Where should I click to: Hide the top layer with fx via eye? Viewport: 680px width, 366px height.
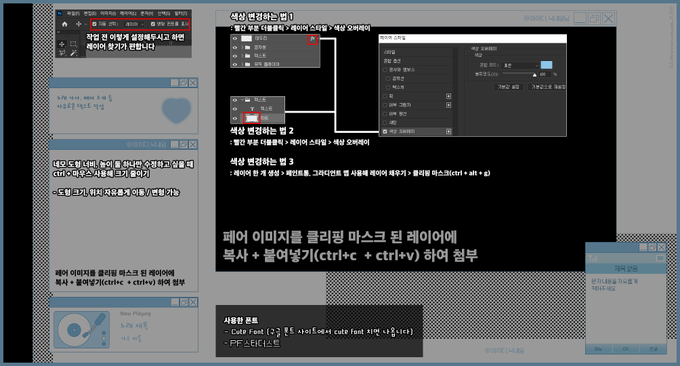(235, 39)
